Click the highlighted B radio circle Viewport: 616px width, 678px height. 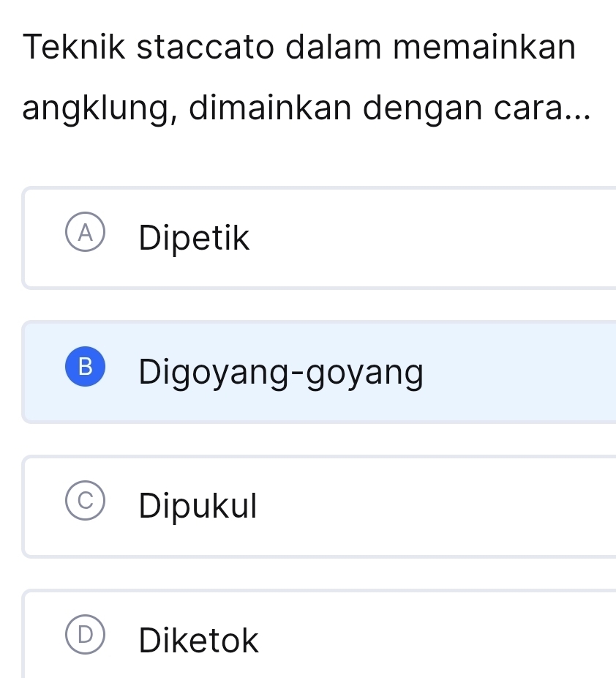coord(86,371)
